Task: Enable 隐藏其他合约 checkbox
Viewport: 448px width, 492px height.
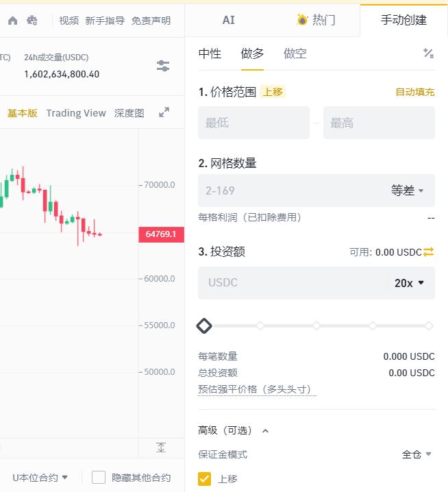Action: click(x=99, y=478)
